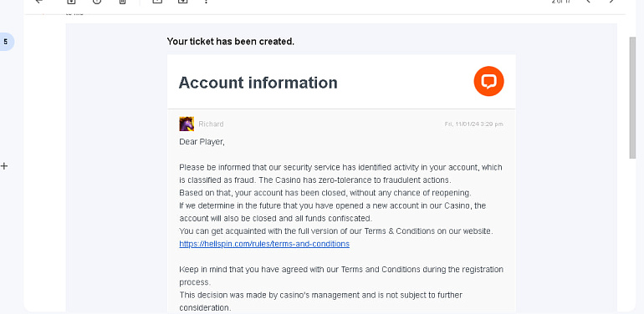Mark the email as unread
The height and width of the screenshot is (314, 644).
pos(157,1)
